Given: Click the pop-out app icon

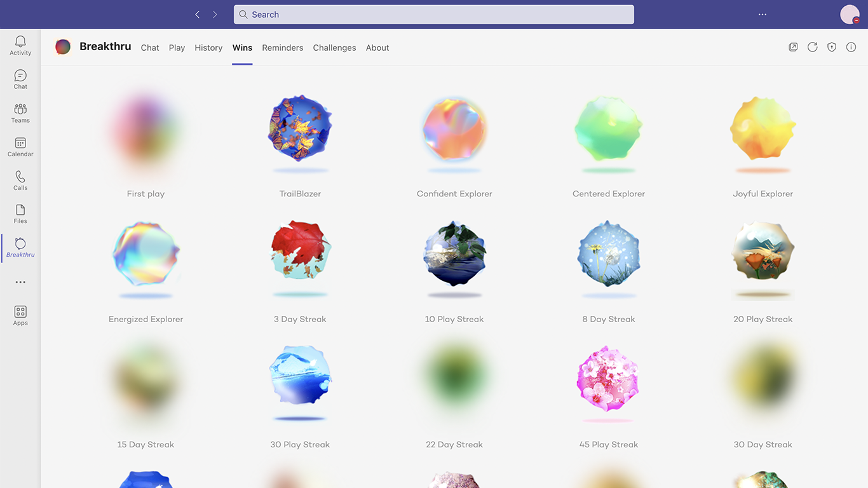Looking at the screenshot, I should (793, 47).
